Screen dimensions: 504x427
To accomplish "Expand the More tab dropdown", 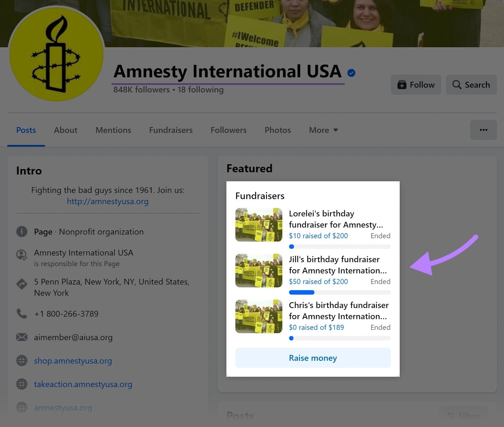I will [x=323, y=130].
